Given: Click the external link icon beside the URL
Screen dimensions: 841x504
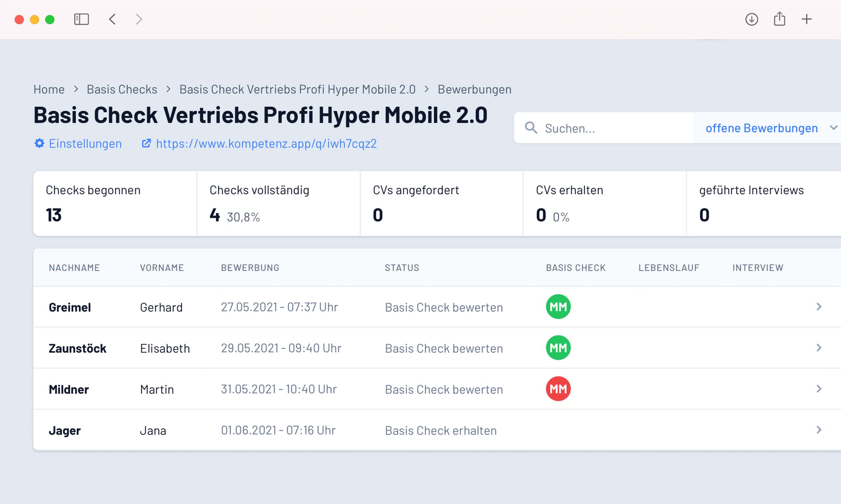Looking at the screenshot, I should (146, 143).
